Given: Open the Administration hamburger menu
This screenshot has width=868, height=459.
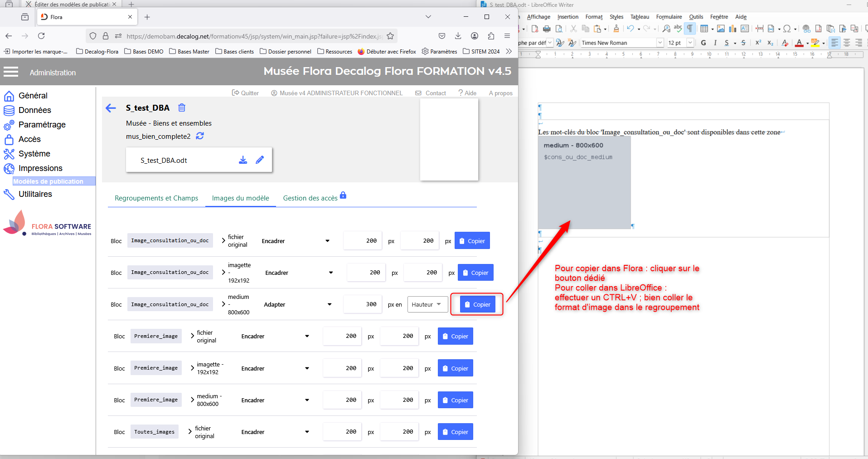Looking at the screenshot, I should click(x=11, y=72).
